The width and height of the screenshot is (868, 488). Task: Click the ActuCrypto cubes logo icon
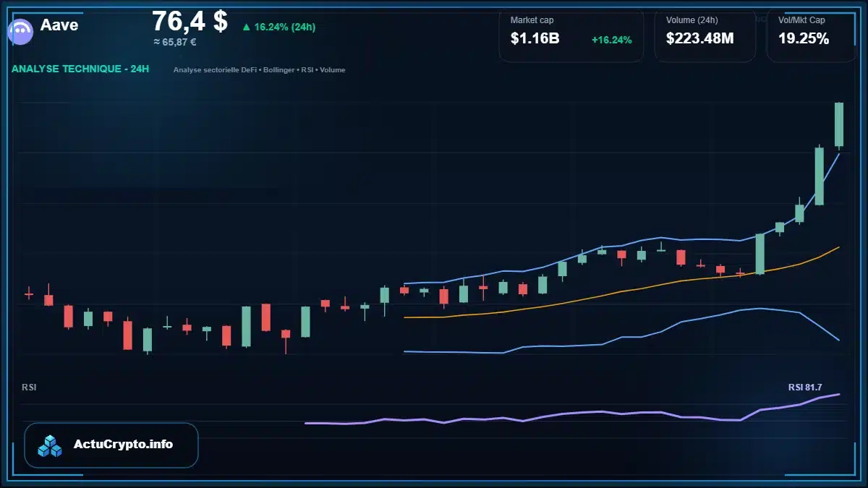tap(50, 446)
